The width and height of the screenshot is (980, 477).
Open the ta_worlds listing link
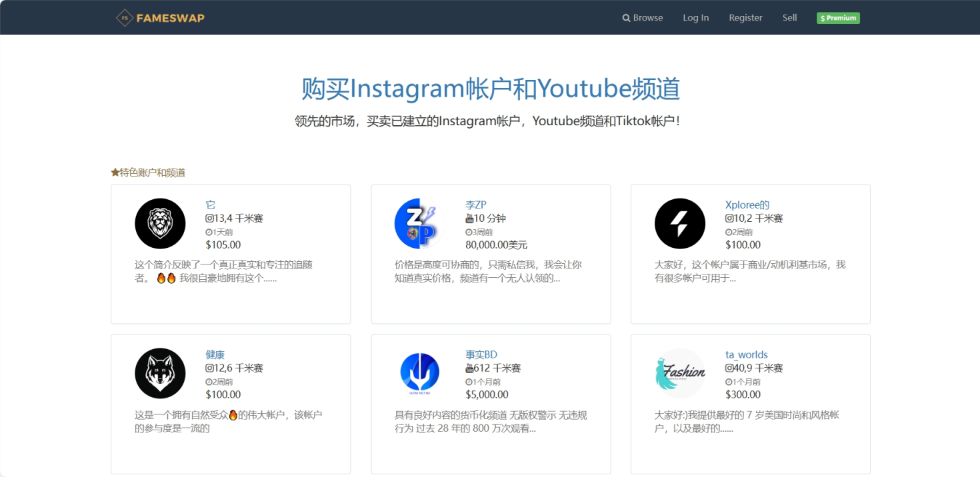point(746,354)
